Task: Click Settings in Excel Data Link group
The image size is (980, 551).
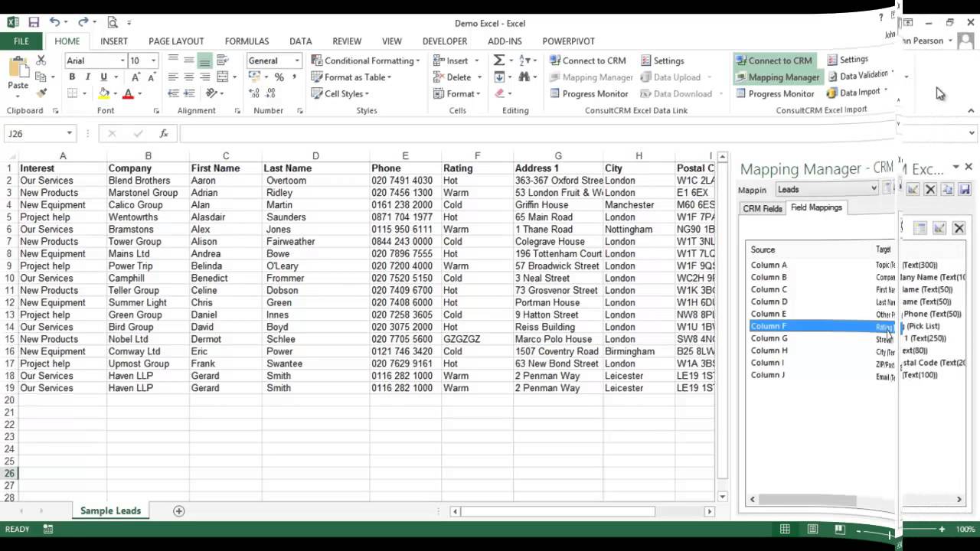Action: coord(662,60)
